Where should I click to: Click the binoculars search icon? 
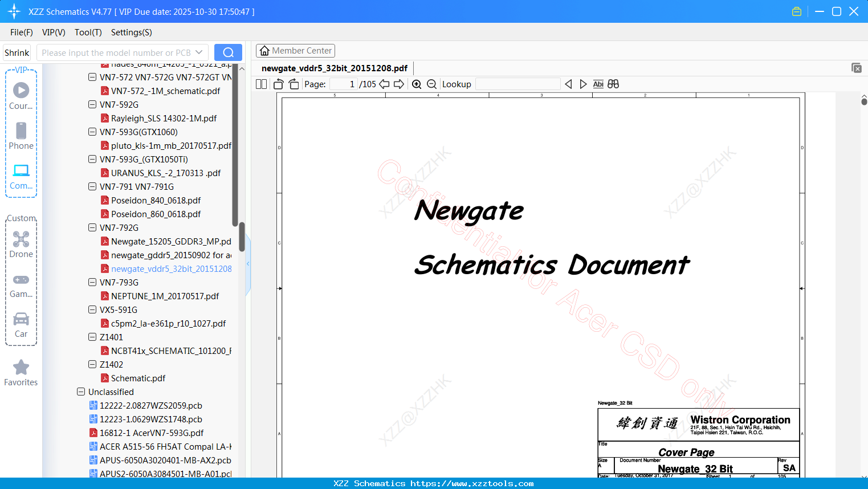[613, 84]
